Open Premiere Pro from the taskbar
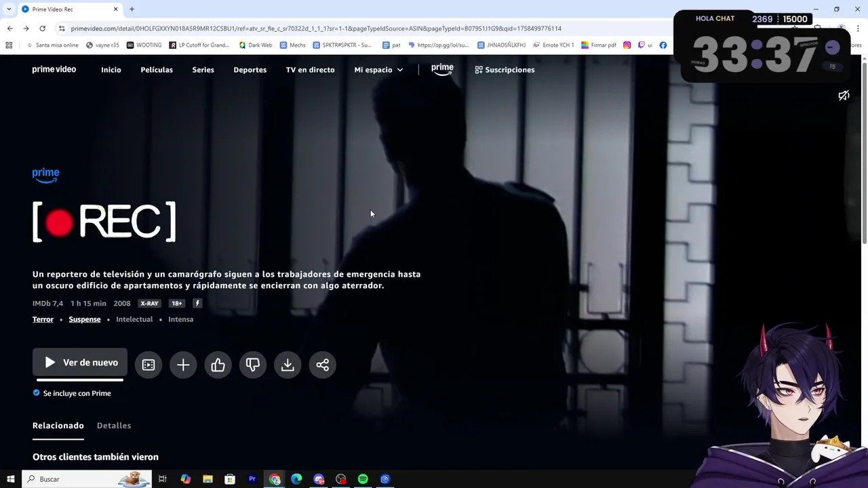This screenshot has width=868, height=488. click(x=252, y=479)
